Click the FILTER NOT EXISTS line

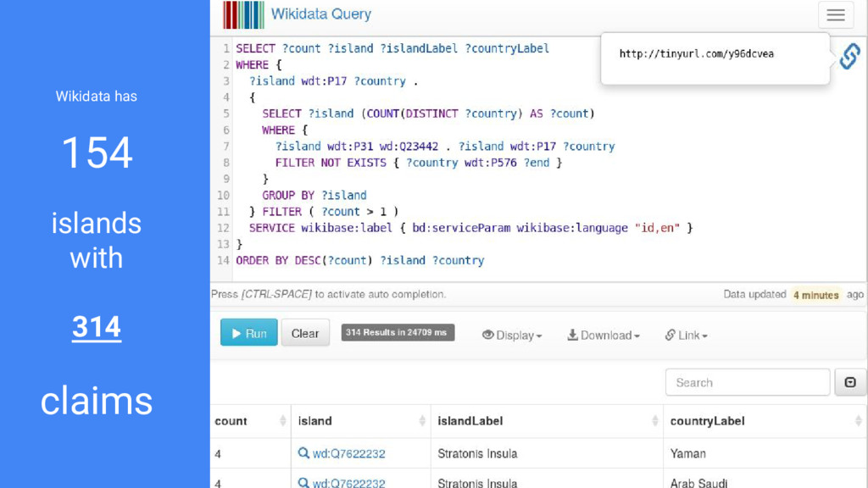coord(419,163)
